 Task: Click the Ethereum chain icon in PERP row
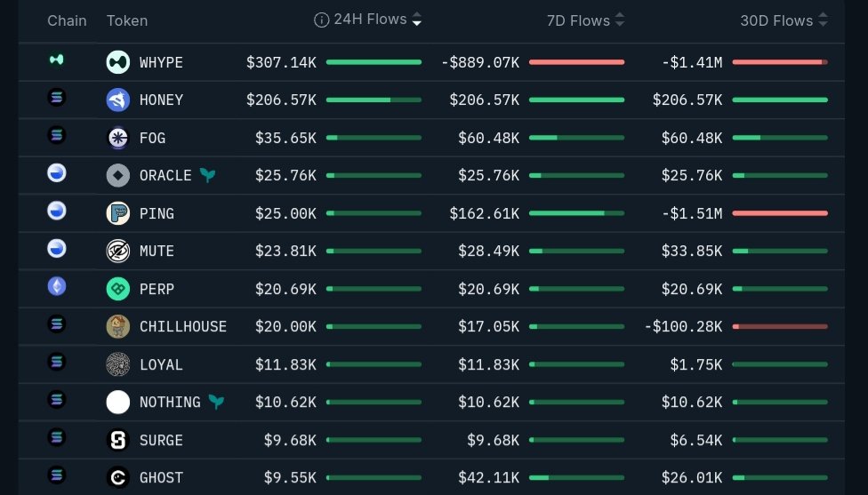tap(57, 287)
